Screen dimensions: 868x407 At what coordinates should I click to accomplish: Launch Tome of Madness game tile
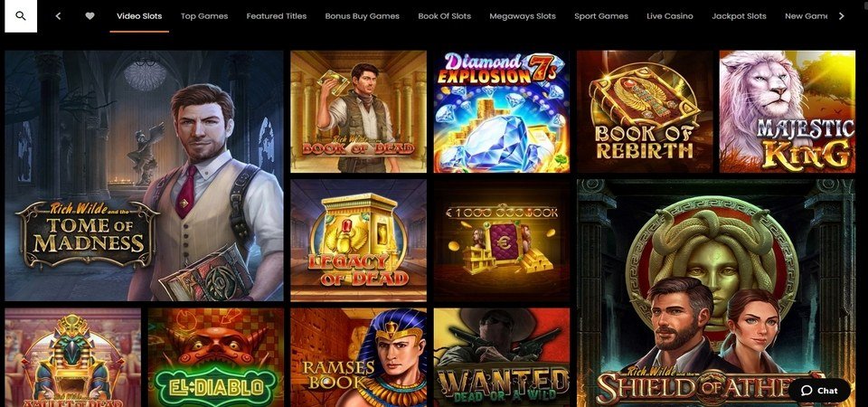coord(144,175)
